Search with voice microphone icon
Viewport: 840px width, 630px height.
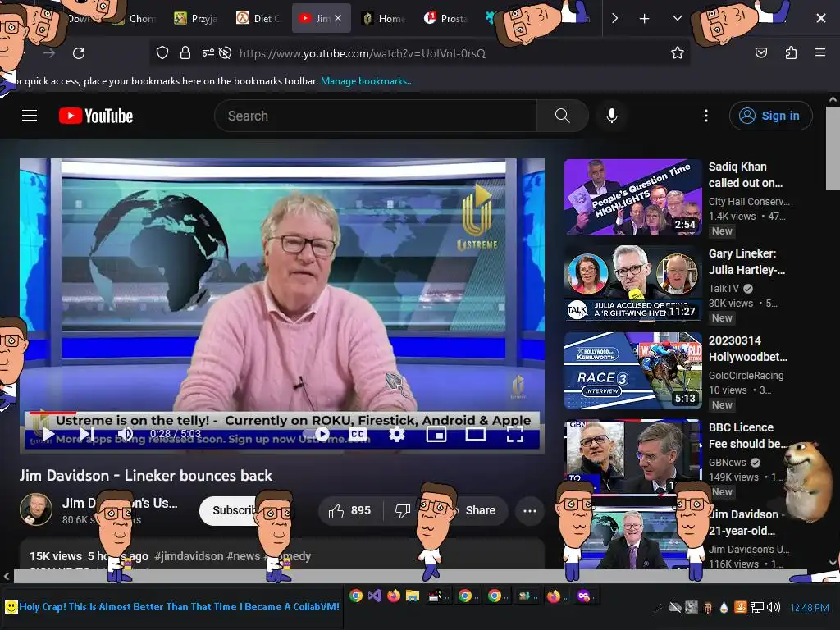pos(612,116)
